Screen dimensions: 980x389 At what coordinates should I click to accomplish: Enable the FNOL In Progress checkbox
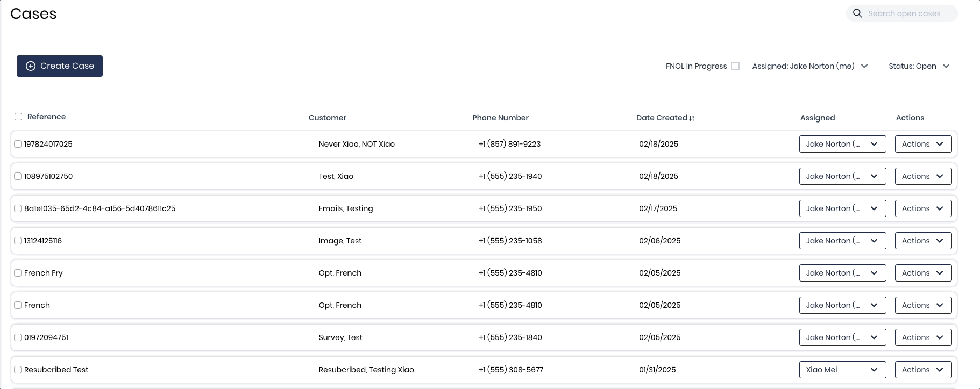tap(735, 66)
